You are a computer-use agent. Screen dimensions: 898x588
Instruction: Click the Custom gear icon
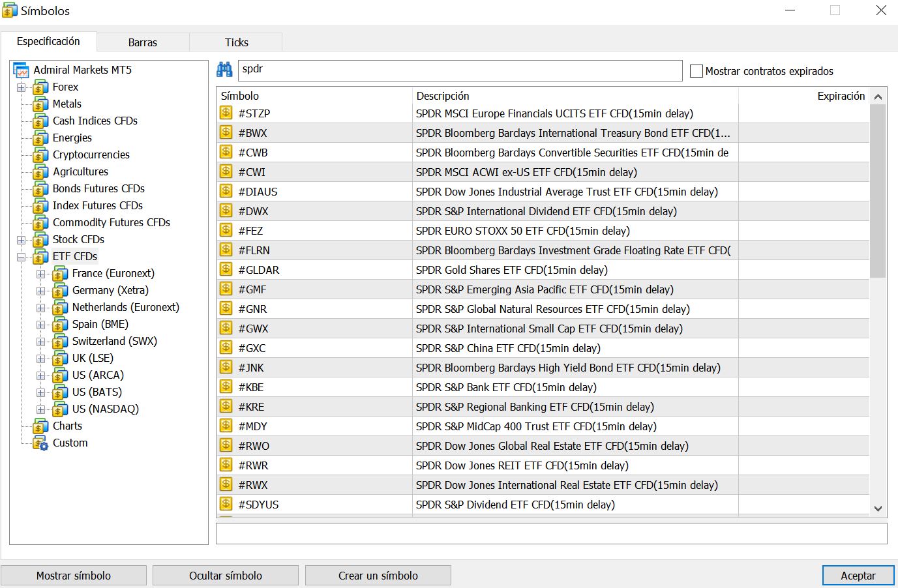[x=41, y=443]
